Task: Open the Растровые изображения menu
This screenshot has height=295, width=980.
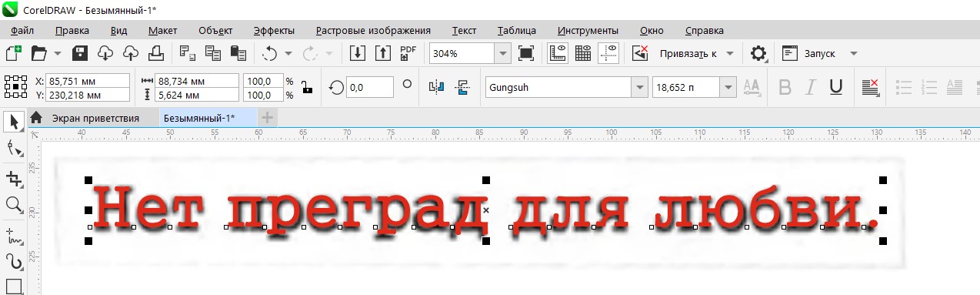Action: click(x=373, y=31)
